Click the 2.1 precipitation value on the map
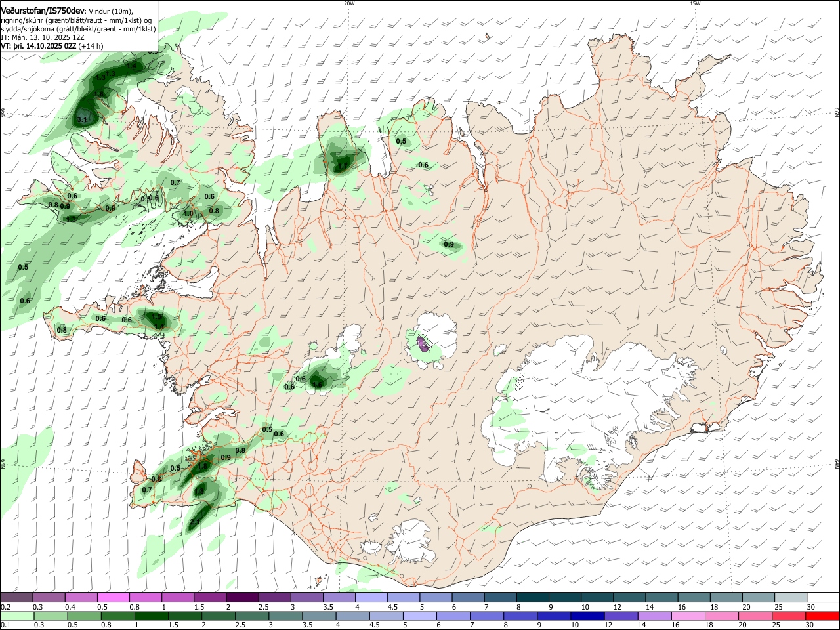The height and width of the screenshot is (630, 840). [195, 522]
